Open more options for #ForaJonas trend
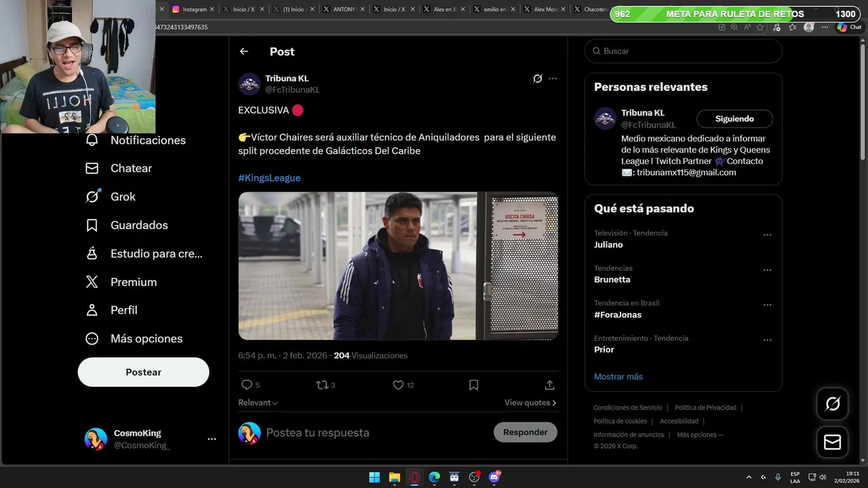This screenshot has width=868, height=488. point(768,306)
